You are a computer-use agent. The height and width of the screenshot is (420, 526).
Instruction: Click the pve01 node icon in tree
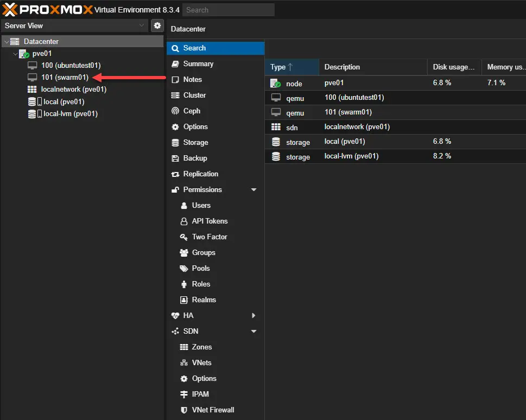pyautogui.click(x=24, y=54)
